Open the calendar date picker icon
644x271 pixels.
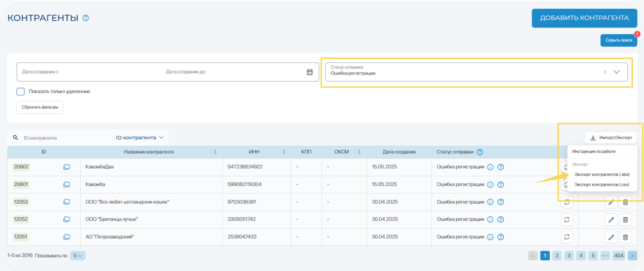[309, 72]
